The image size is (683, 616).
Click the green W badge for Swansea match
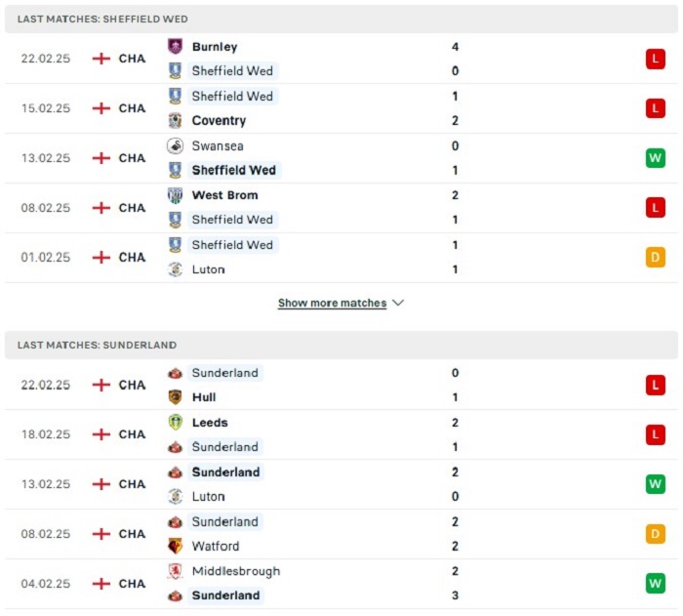[x=655, y=158]
